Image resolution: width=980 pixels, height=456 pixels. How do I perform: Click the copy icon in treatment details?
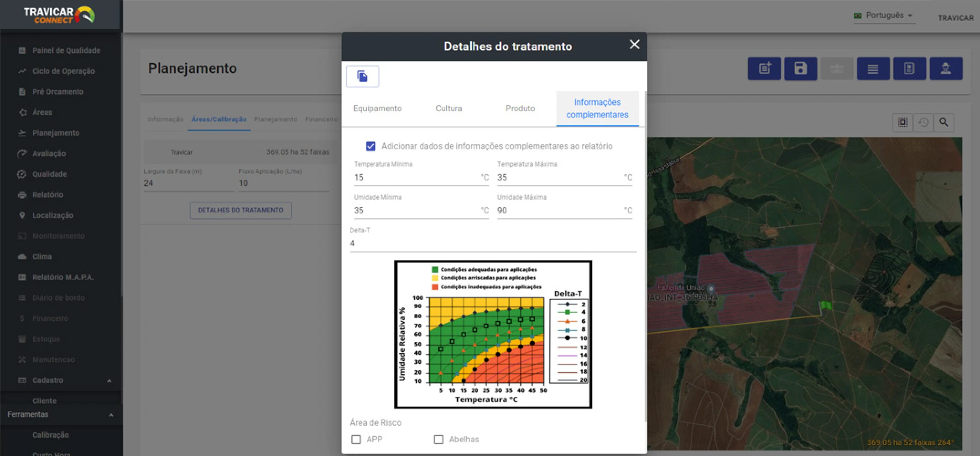(362, 76)
